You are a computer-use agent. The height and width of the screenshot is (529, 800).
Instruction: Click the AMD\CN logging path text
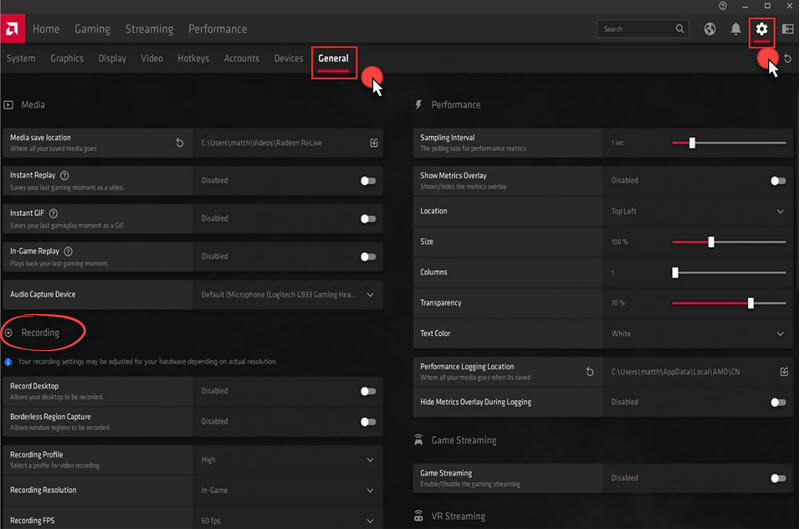pyautogui.click(x=676, y=372)
